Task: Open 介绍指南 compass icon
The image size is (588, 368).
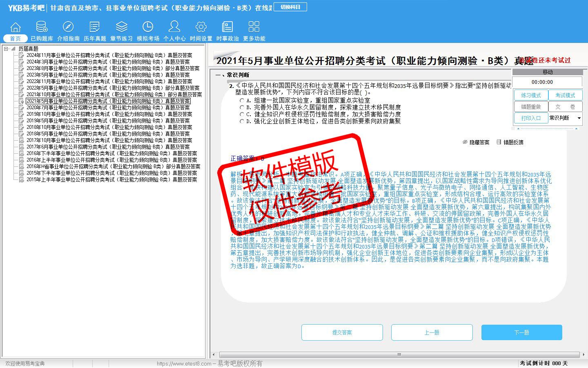Action: [68, 27]
